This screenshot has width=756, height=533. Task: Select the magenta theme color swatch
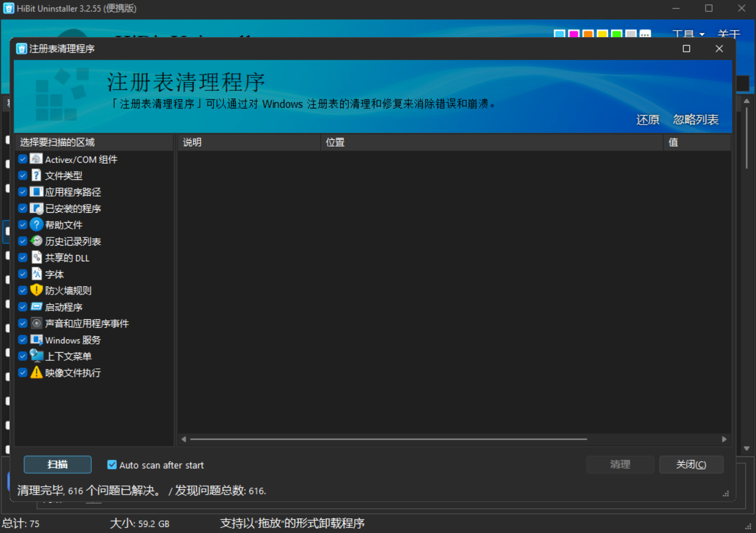574,34
